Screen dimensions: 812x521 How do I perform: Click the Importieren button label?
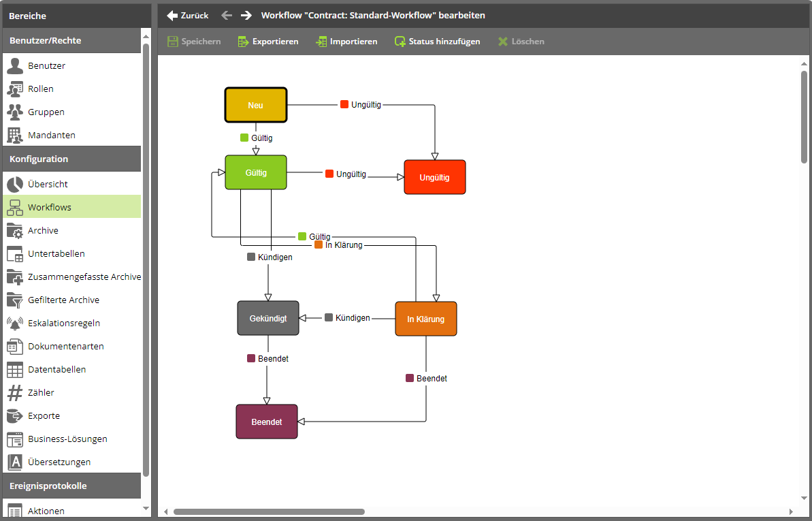click(x=354, y=42)
